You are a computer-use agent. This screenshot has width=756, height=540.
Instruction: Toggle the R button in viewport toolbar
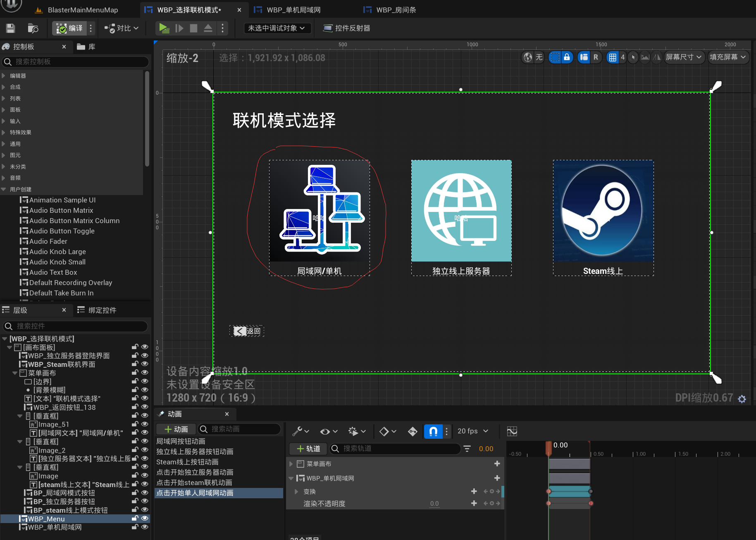pyautogui.click(x=596, y=57)
